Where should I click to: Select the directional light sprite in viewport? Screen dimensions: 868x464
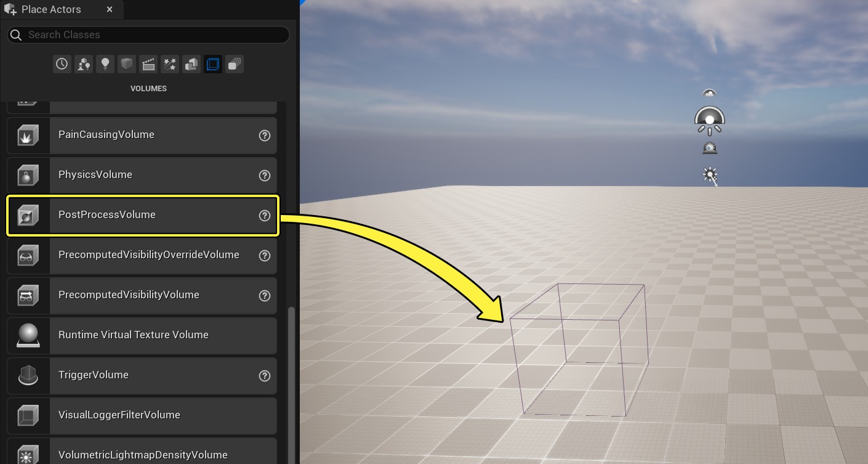[x=710, y=175]
